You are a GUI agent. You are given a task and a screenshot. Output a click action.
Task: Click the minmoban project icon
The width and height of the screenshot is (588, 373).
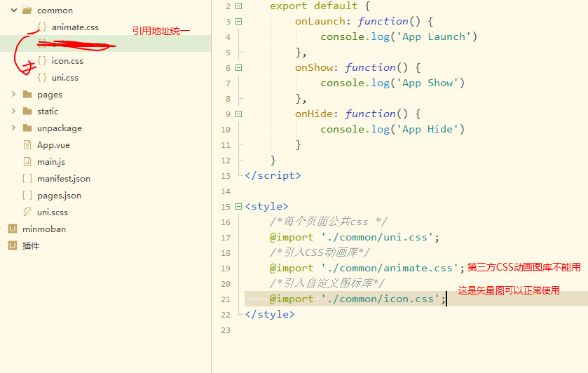pyautogui.click(x=13, y=229)
